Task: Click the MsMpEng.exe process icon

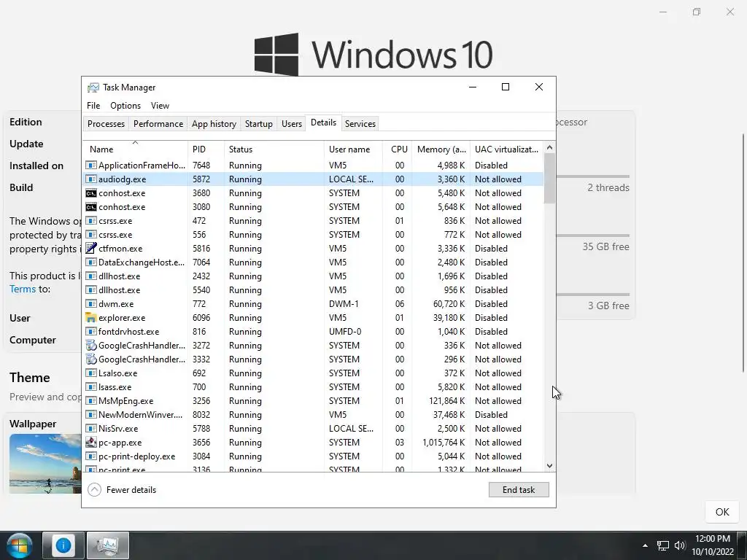Action: 90,401
